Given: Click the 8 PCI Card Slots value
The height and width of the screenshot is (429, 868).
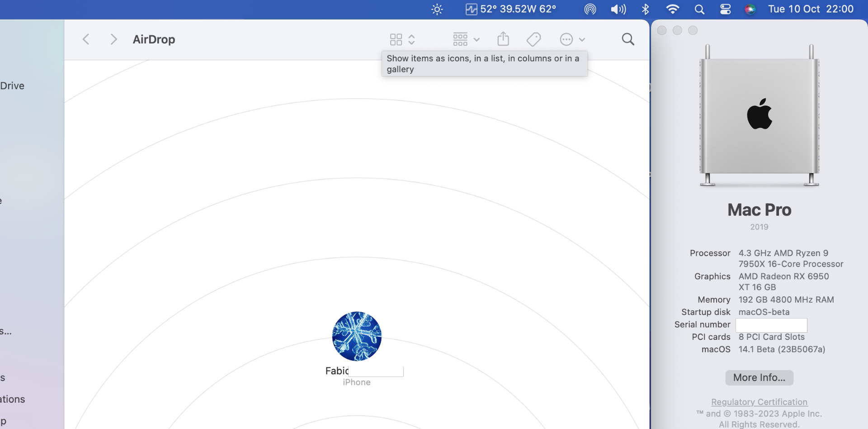Looking at the screenshot, I should pos(772,337).
